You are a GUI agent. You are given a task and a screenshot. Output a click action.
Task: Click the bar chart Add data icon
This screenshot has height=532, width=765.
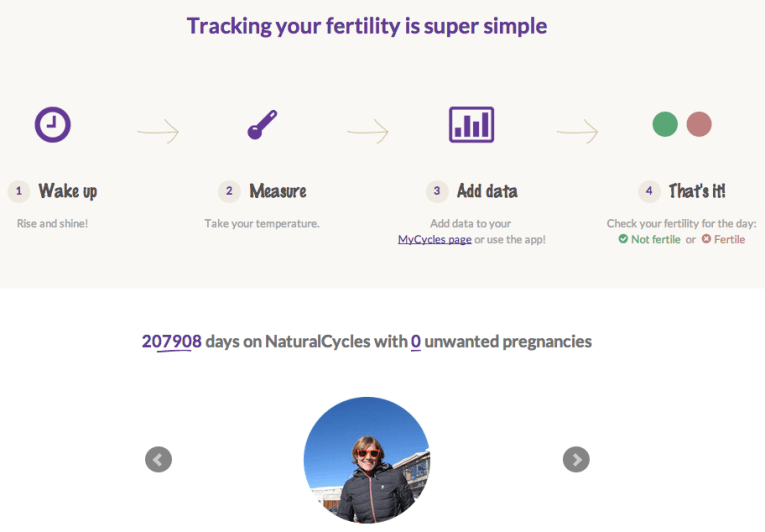click(x=471, y=124)
